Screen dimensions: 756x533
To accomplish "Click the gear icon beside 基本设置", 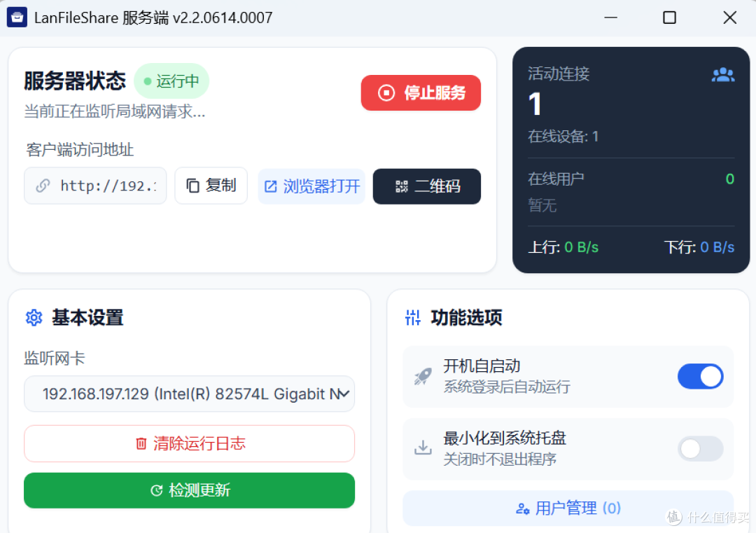I will (34, 318).
